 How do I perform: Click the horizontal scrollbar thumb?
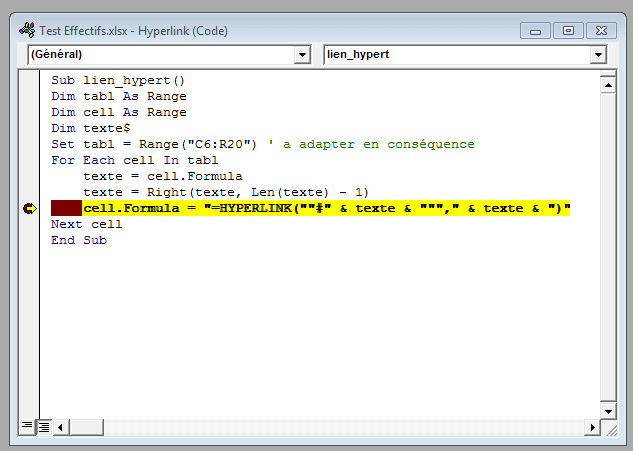pos(86,427)
